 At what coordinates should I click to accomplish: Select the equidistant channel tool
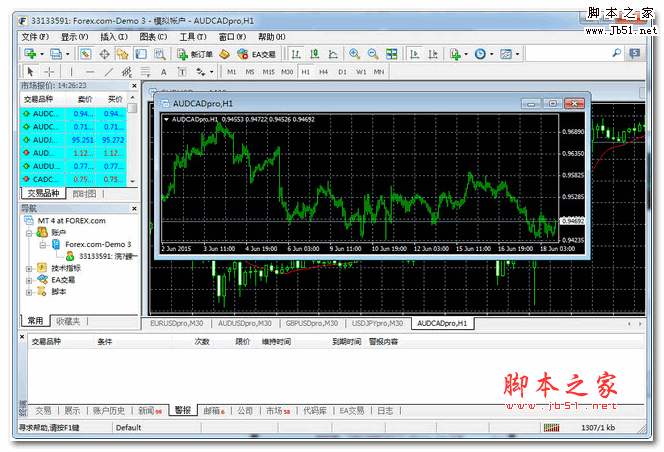[x=127, y=72]
